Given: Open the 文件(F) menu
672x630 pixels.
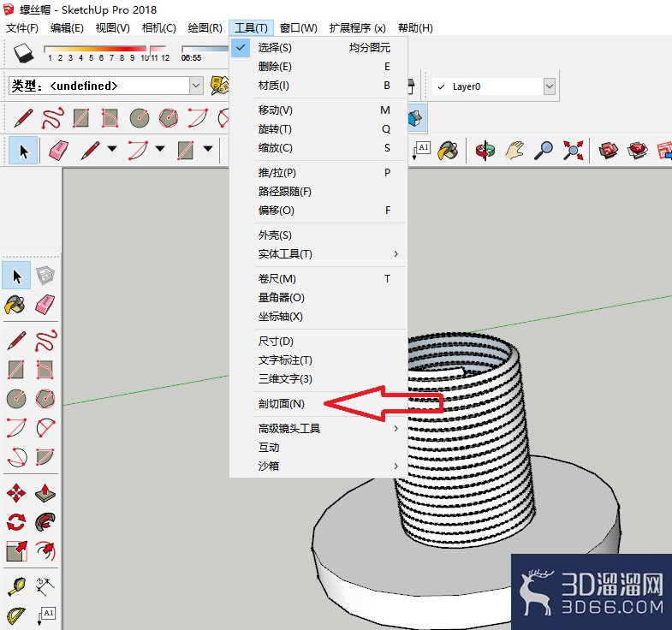Looking at the screenshot, I should point(22,28).
